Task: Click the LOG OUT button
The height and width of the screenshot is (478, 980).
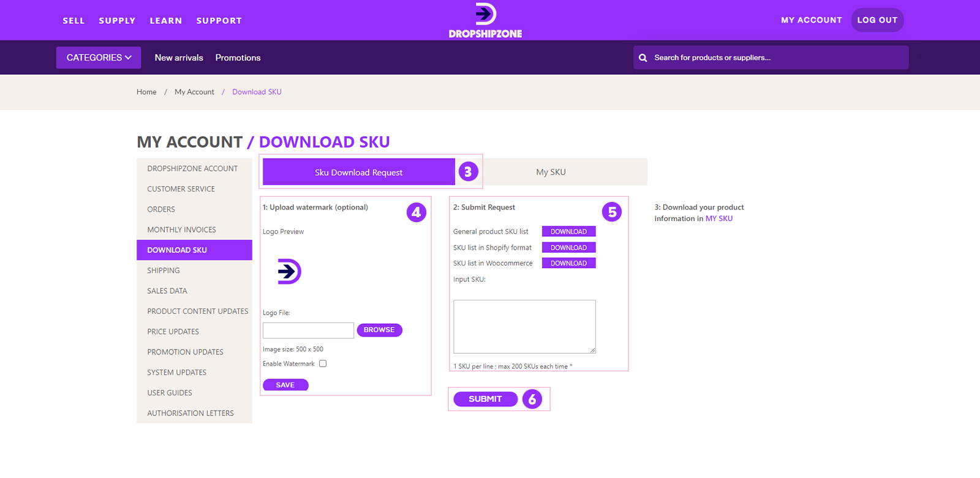Action: coord(877,20)
